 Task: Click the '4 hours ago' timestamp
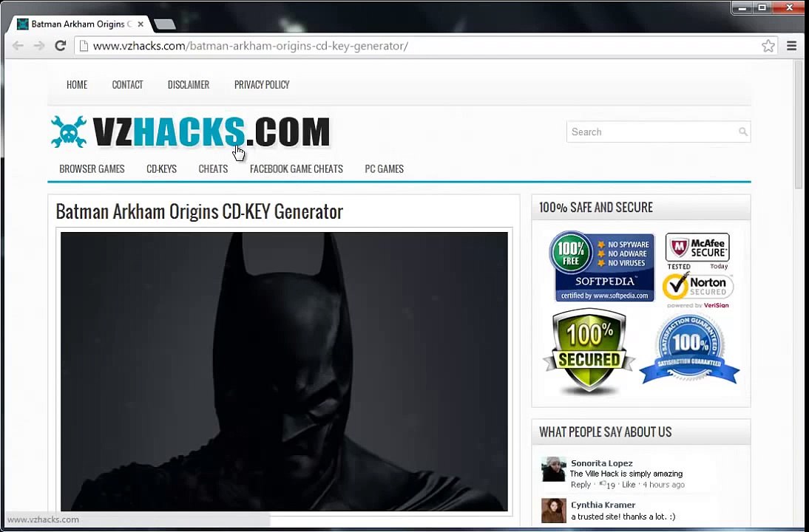tap(663, 485)
